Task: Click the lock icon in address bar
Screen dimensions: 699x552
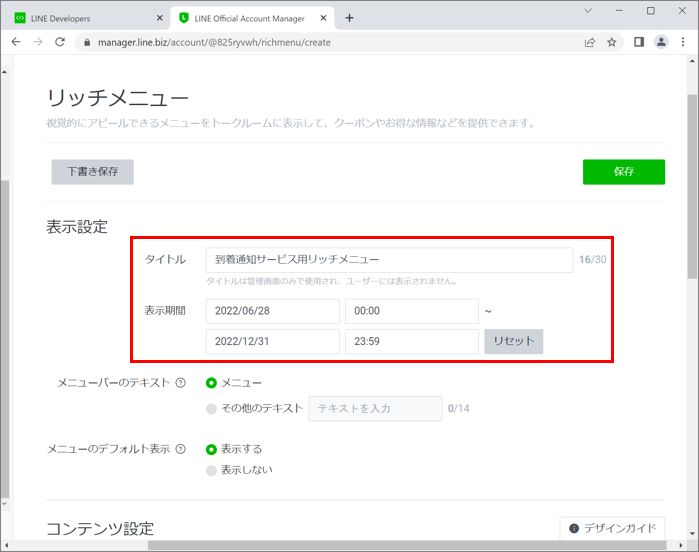Action: (87, 42)
